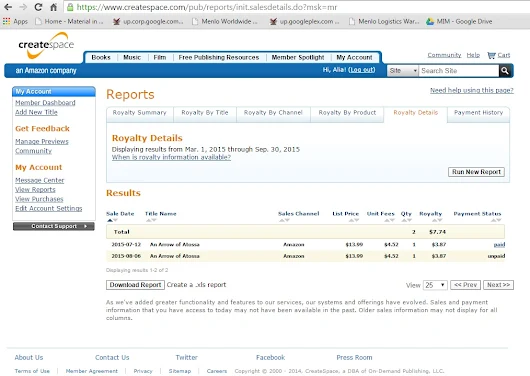Open Menlo Worldwide bookmark
Image resolution: width=530 pixels, height=376 pixels.
click(225, 21)
